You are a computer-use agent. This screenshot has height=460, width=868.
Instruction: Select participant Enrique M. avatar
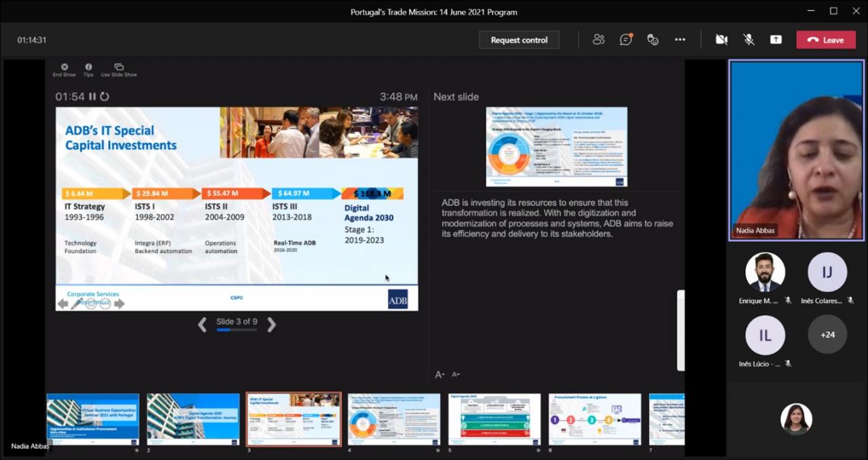(x=766, y=272)
